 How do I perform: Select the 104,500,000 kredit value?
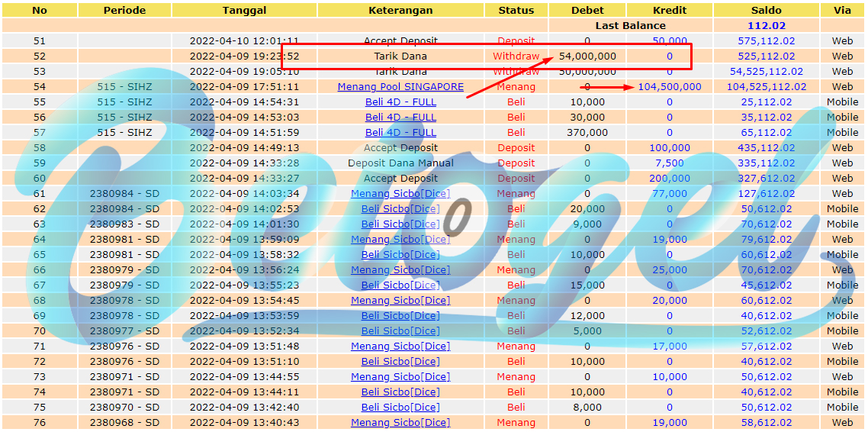coord(669,87)
